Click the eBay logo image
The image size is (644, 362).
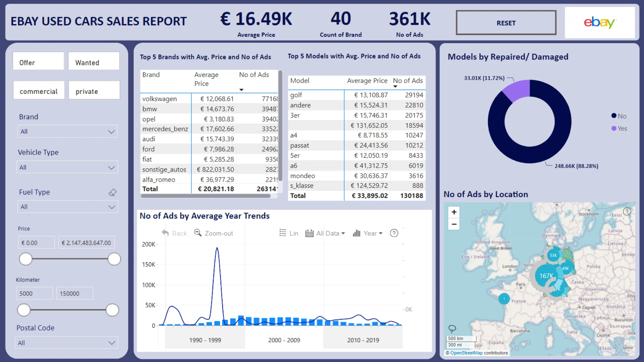[600, 22]
